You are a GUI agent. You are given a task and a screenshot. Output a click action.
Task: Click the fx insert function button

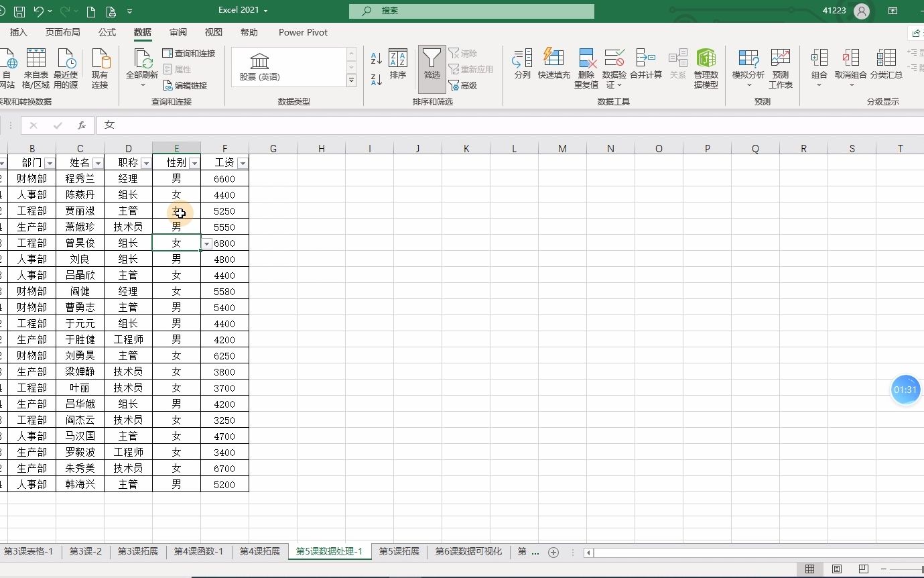(x=82, y=125)
